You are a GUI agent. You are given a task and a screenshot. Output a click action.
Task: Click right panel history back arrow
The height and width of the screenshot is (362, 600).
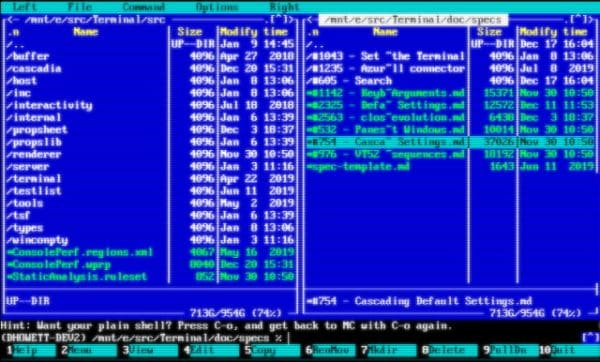(311, 19)
